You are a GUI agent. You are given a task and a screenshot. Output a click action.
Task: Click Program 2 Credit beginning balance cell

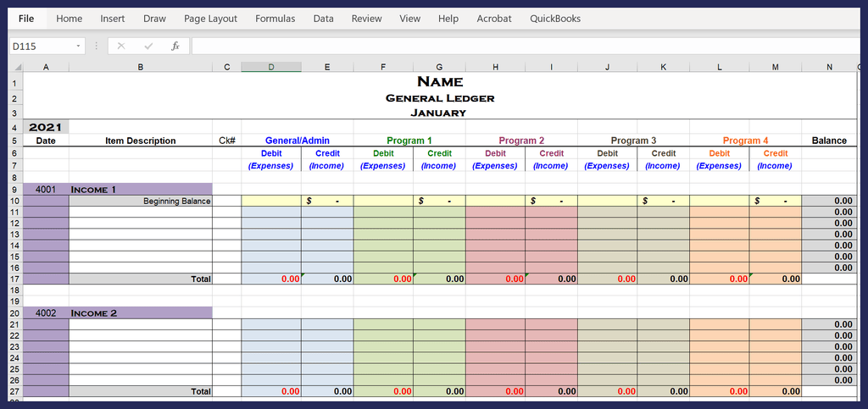tap(551, 202)
